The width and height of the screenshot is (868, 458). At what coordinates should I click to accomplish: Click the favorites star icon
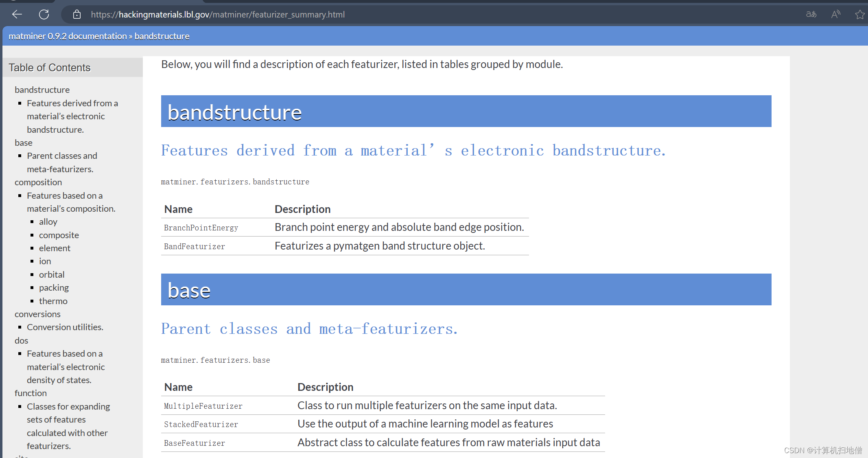click(x=859, y=15)
